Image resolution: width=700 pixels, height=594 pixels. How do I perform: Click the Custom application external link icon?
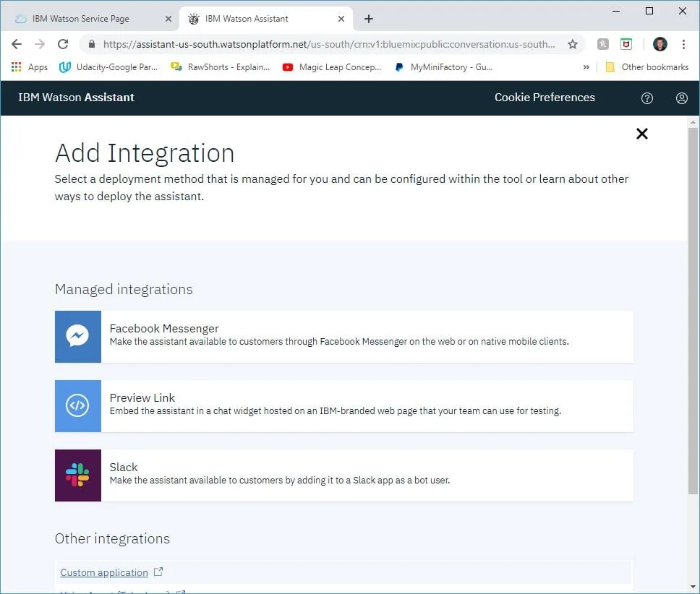pyautogui.click(x=158, y=572)
